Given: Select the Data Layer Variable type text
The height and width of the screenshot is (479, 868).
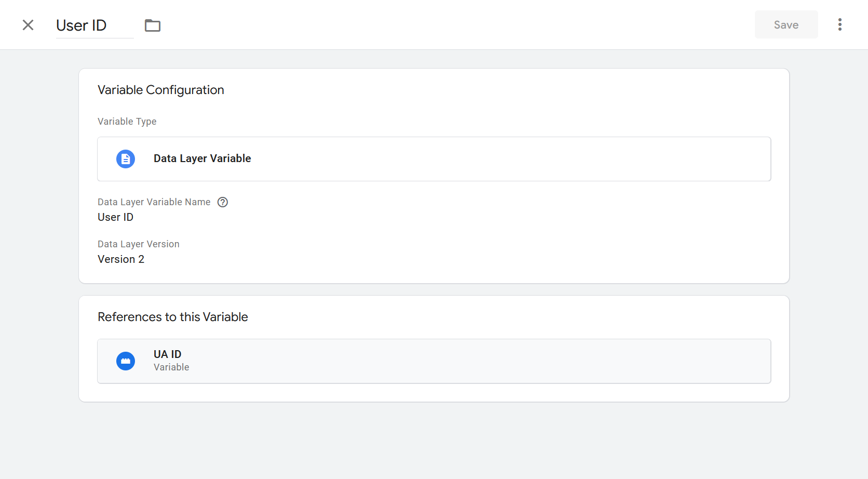Looking at the screenshot, I should click(x=202, y=159).
